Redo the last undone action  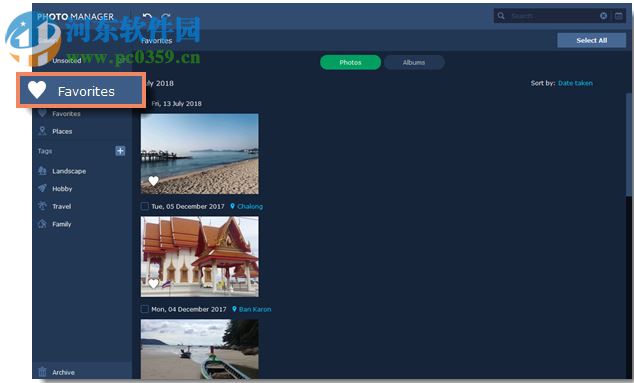(166, 17)
